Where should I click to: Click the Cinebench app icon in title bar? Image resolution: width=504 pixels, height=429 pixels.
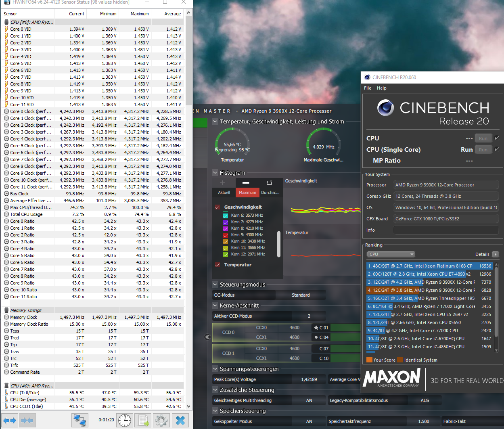[367, 77]
